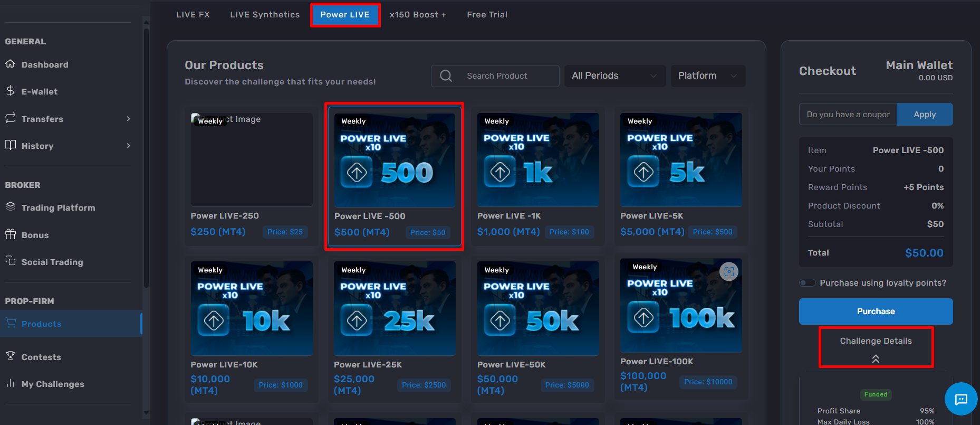Click the +5 Points reward value

[924, 187]
